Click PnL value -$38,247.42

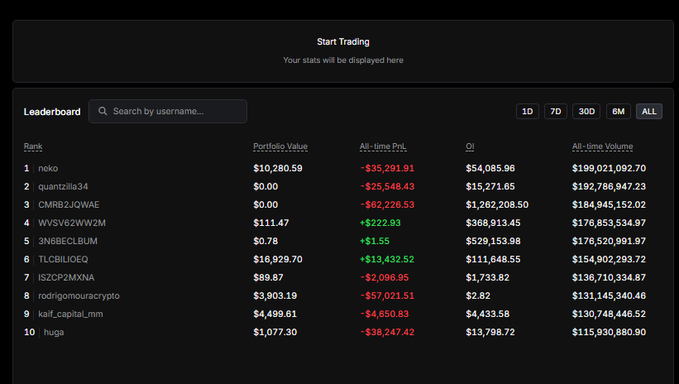(387, 332)
